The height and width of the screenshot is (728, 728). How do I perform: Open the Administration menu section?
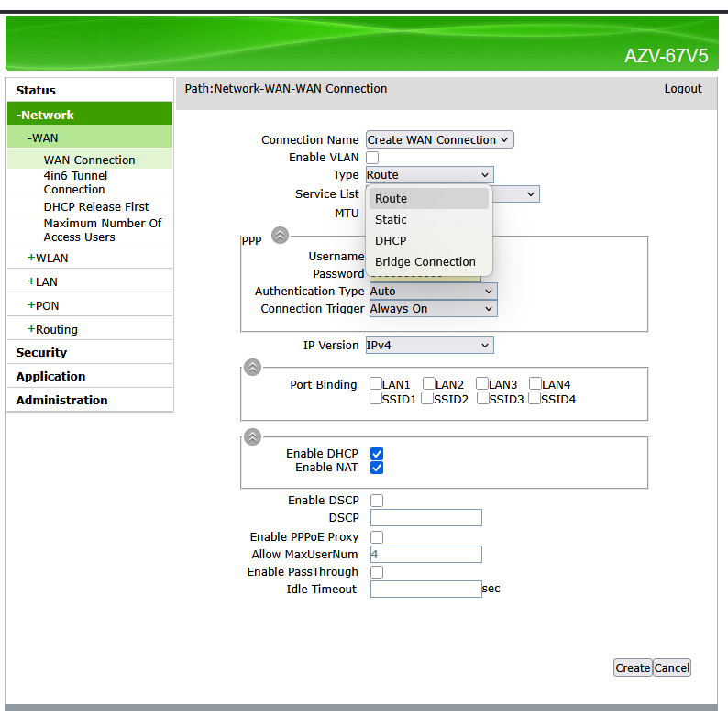pos(61,401)
